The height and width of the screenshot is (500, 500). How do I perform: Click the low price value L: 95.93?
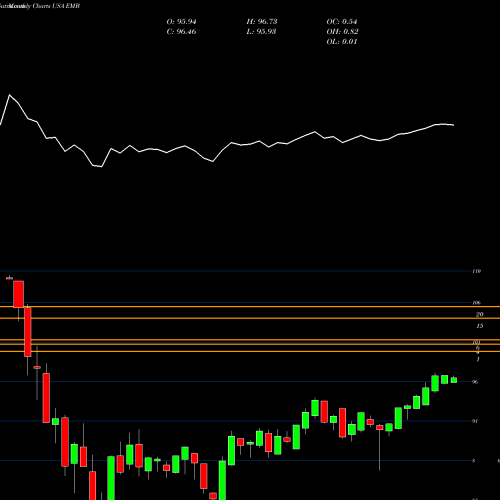(262, 32)
